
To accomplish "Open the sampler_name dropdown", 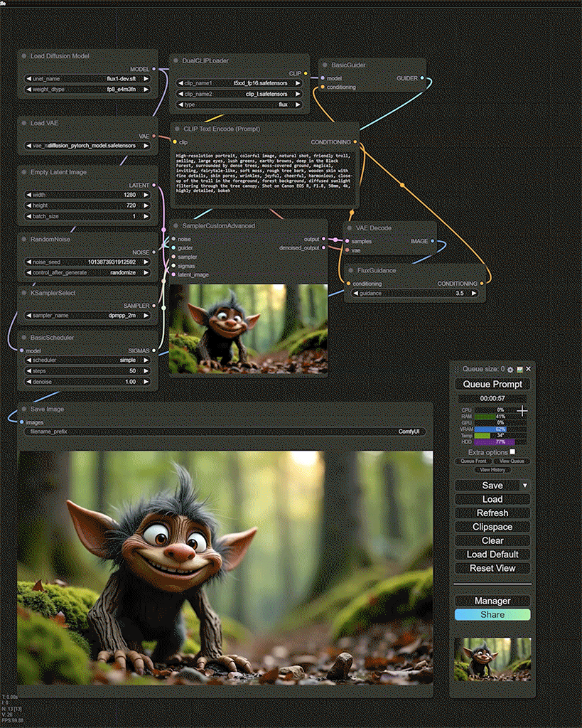I will 87,315.
